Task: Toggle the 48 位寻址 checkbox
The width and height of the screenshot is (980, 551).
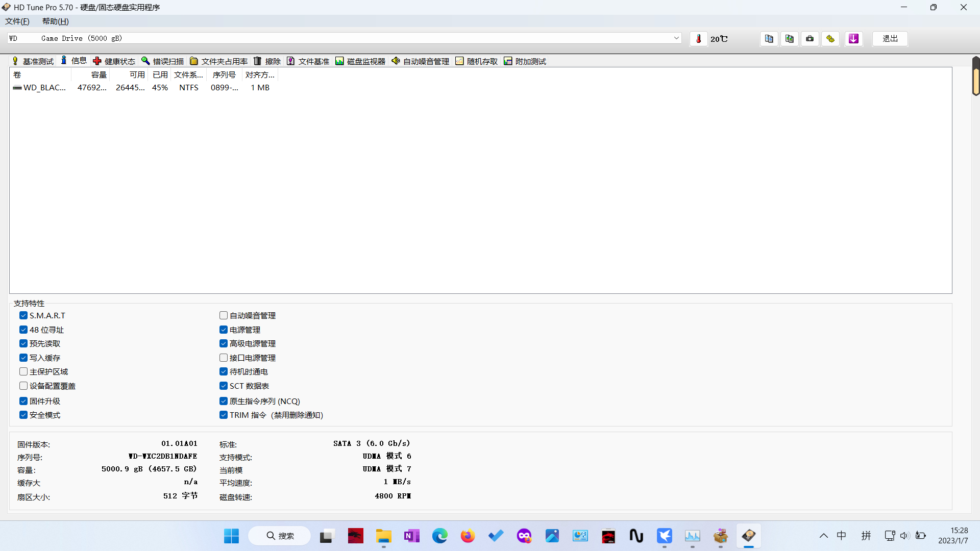Action: [23, 330]
